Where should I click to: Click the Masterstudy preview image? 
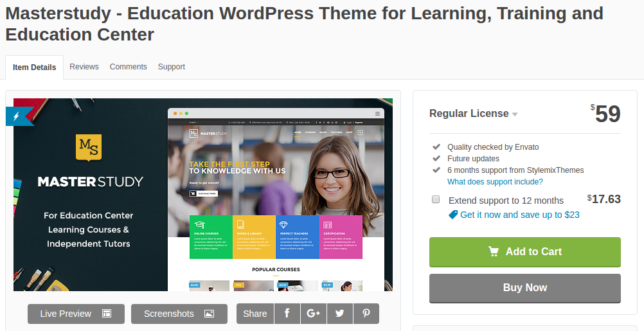203,195
